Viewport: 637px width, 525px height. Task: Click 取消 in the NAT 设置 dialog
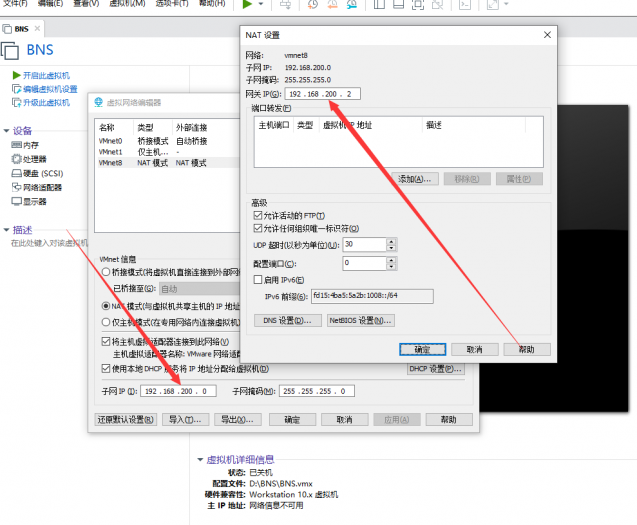click(474, 349)
